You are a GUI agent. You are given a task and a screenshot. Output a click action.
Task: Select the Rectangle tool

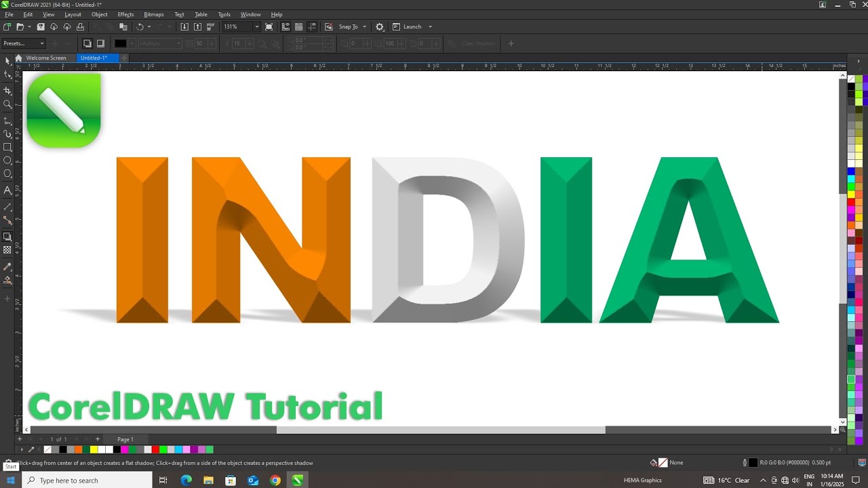(7, 147)
